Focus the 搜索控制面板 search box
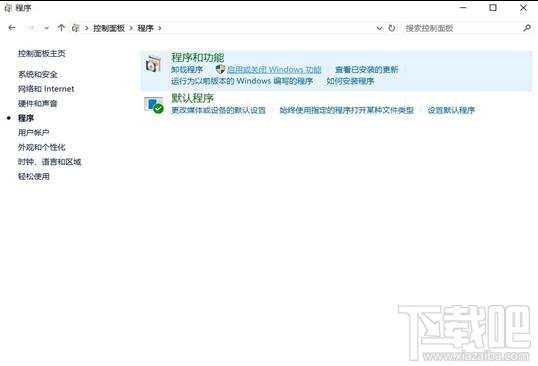The image size is (538, 366). coord(467,28)
